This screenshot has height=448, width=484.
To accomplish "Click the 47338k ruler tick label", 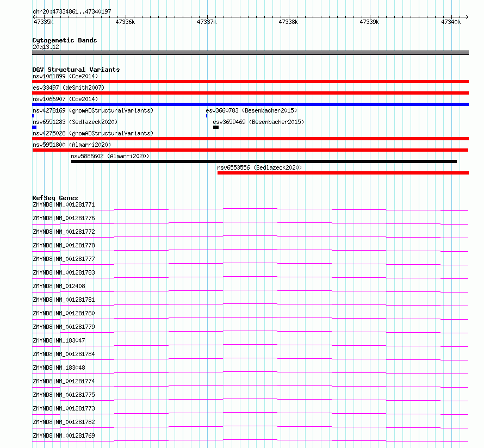I will [288, 22].
